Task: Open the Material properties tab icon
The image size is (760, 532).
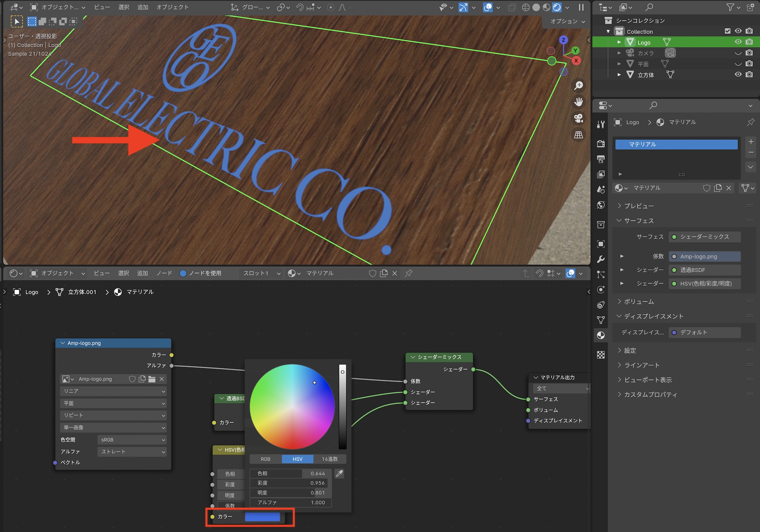Action: click(x=601, y=335)
